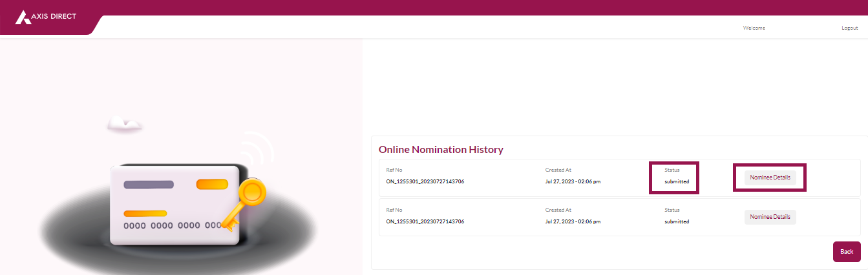The width and height of the screenshot is (868, 275).
Task: Click the credit card illustration
Action: pyautogui.click(x=175, y=203)
